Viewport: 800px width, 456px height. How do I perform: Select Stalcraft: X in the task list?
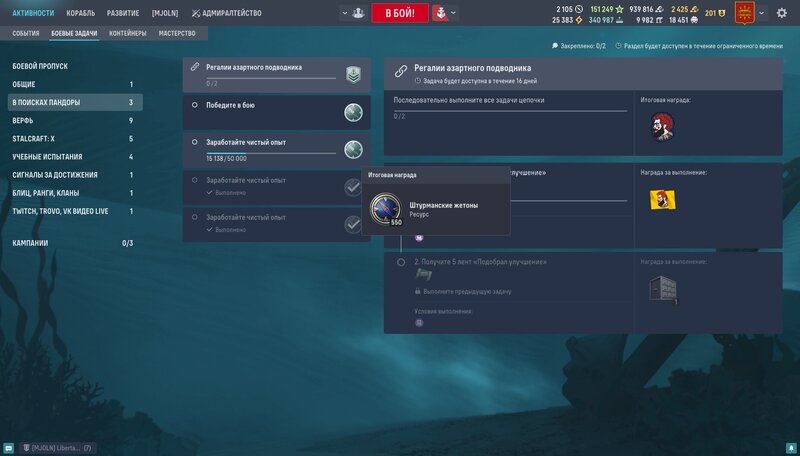click(33, 139)
